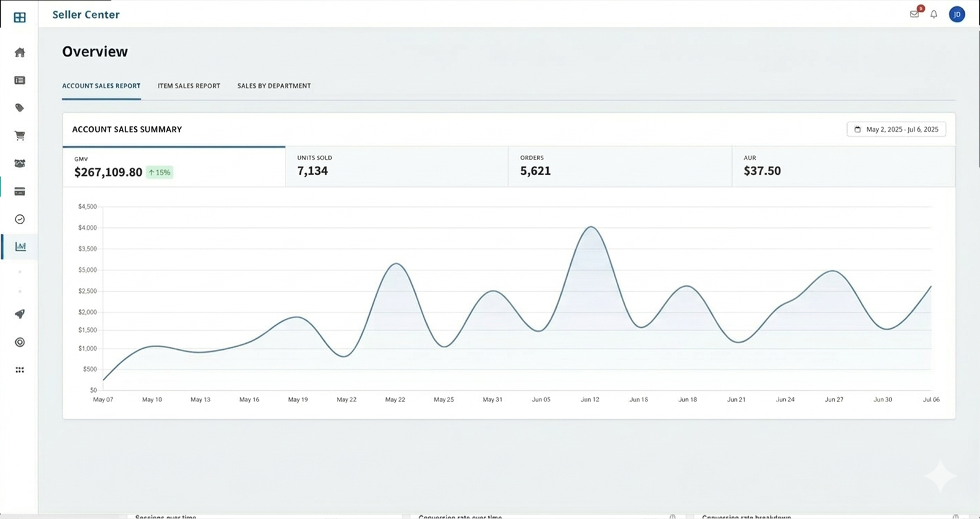The height and width of the screenshot is (519, 980).
Task: Click the credit card payments icon
Action: pyautogui.click(x=20, y=192)
